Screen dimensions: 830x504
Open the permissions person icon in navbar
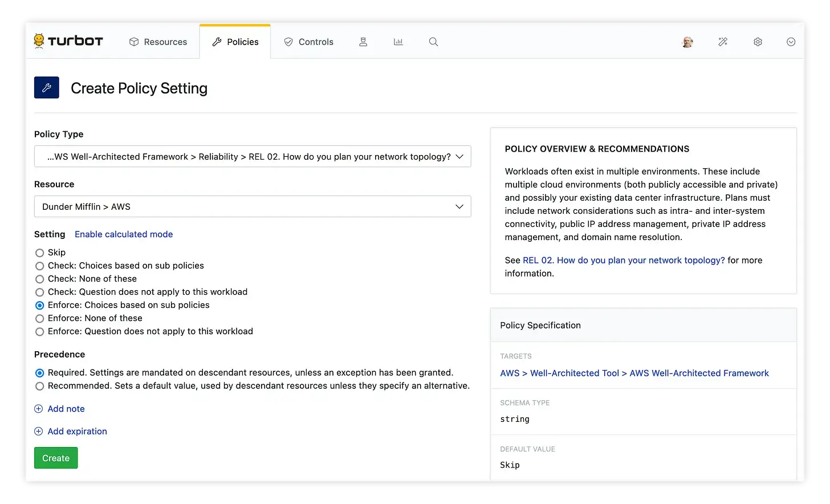363,42
